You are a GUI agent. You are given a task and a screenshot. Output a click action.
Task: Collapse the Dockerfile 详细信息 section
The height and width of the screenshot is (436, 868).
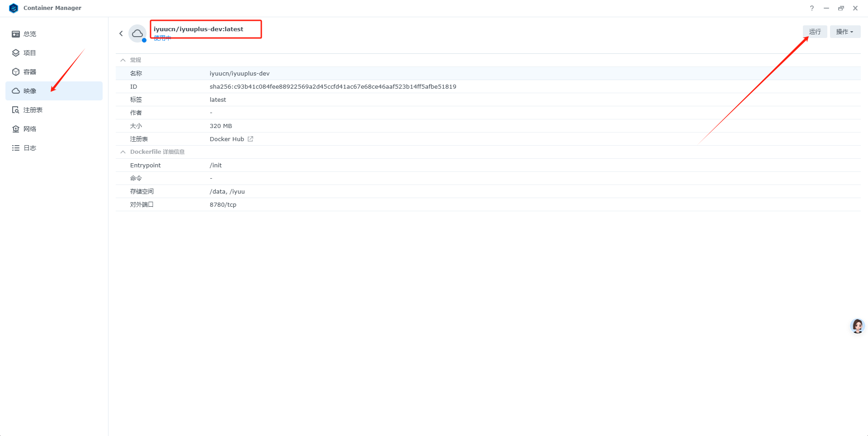pyautogui.click(x=123, y=152)
